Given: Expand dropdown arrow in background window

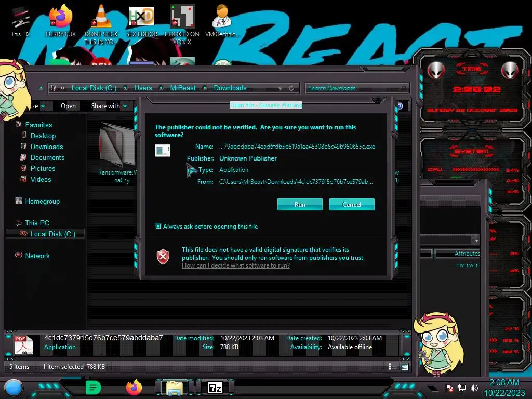Looking at the screenshot, I should pyautogui.click(x=476, y=241).
